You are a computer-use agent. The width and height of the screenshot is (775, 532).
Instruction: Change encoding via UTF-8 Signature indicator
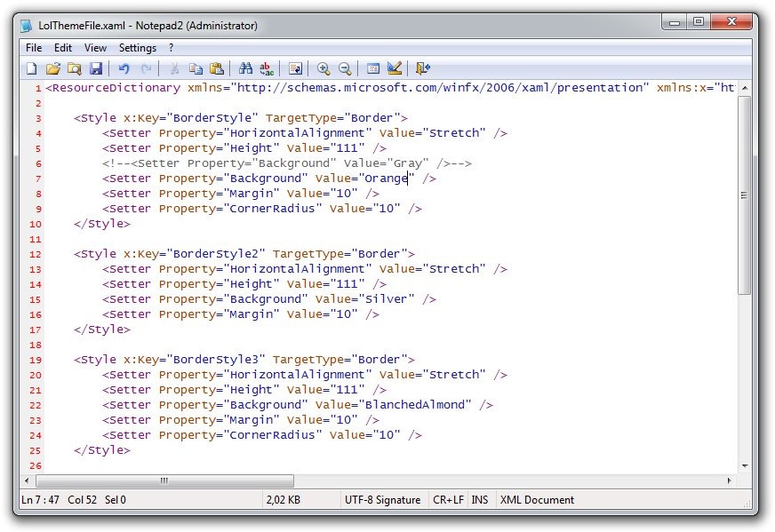[x=382, y=499]
